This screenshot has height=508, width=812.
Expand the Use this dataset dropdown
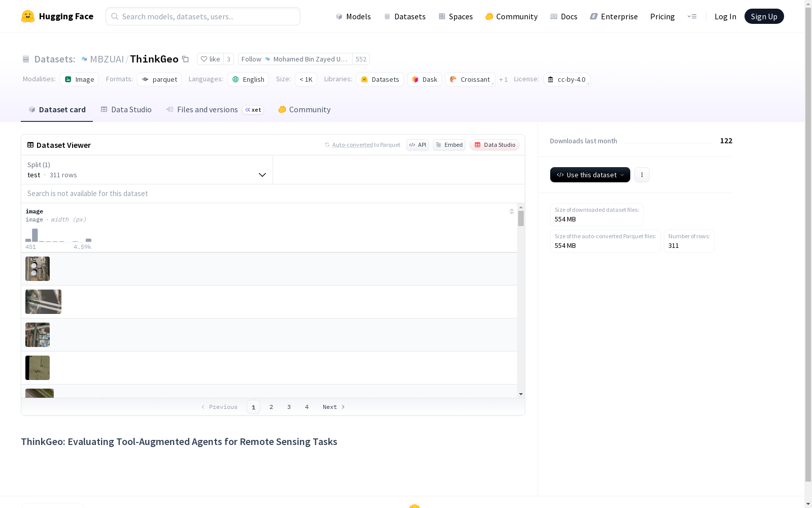pos(590,175)
